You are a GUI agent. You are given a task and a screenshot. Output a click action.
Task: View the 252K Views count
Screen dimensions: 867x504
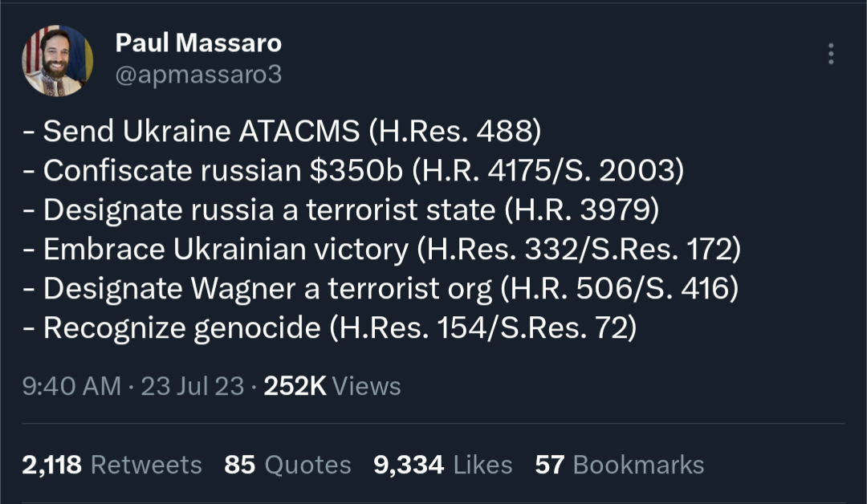[x=332, y=387]
